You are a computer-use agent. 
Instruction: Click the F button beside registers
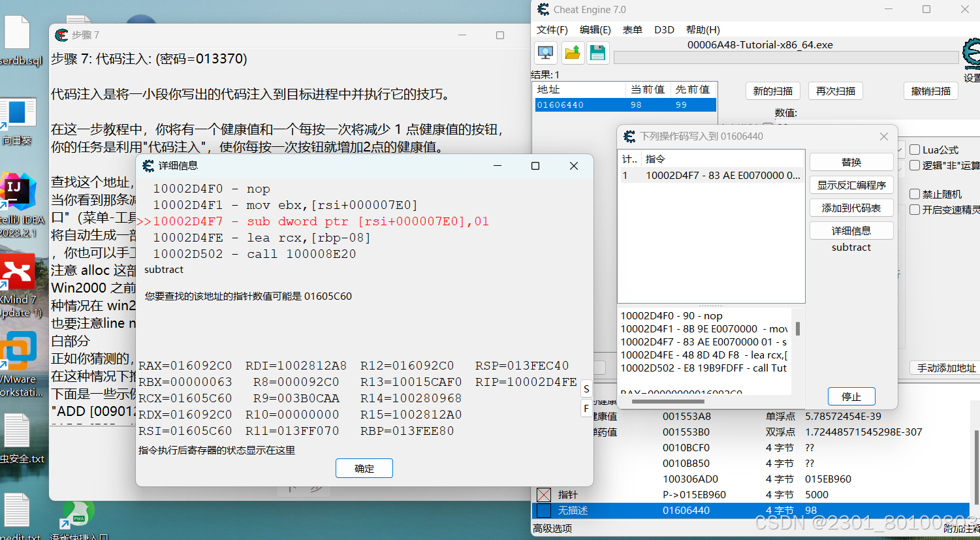click(x=586, y=409)
